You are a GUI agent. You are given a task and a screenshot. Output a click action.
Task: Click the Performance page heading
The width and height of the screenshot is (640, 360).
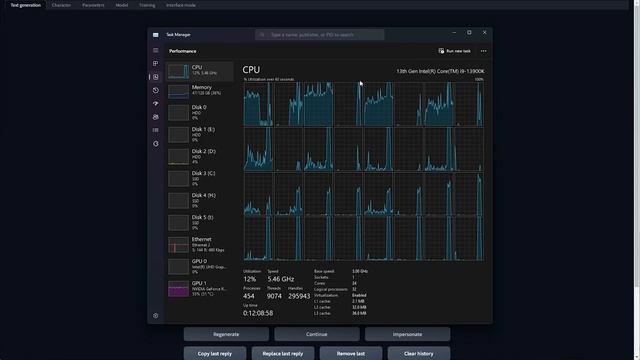182,51
